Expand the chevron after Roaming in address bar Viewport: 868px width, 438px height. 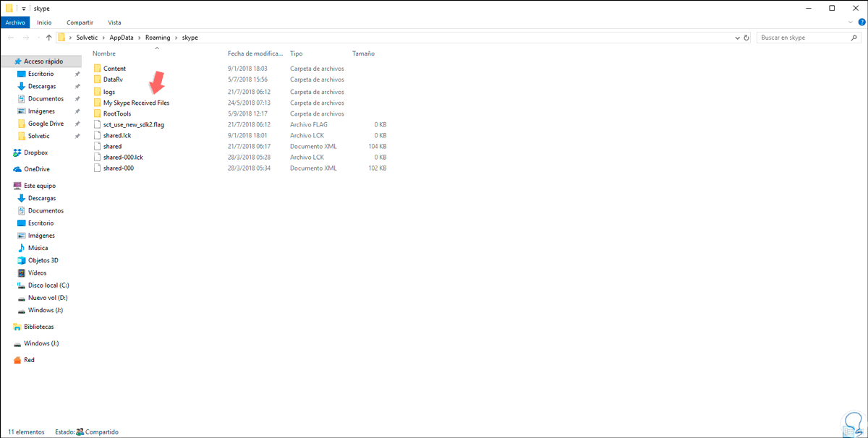[176, 38]
